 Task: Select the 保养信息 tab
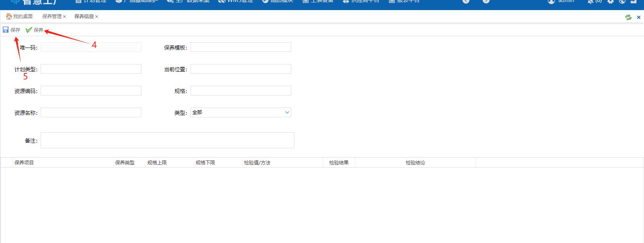click(84, 17)
